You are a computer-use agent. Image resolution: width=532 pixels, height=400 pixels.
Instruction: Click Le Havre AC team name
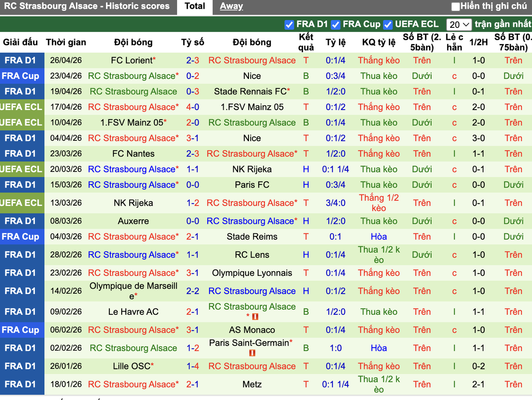(x=133, y=312)
